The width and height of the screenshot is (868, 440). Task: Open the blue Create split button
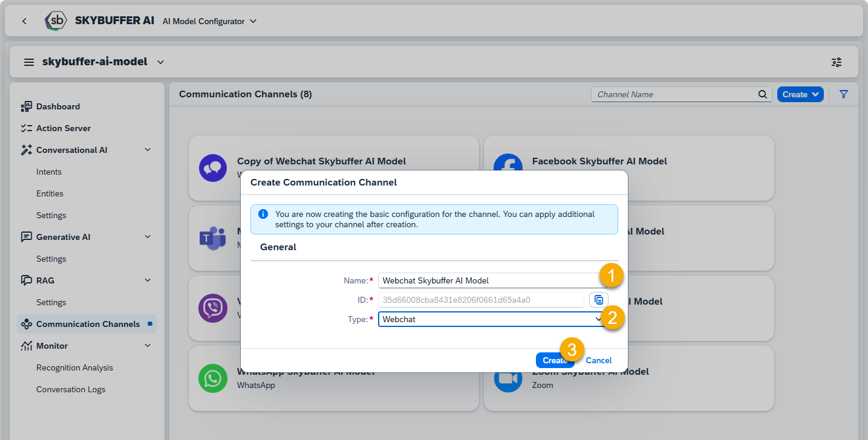pos(800,94)
